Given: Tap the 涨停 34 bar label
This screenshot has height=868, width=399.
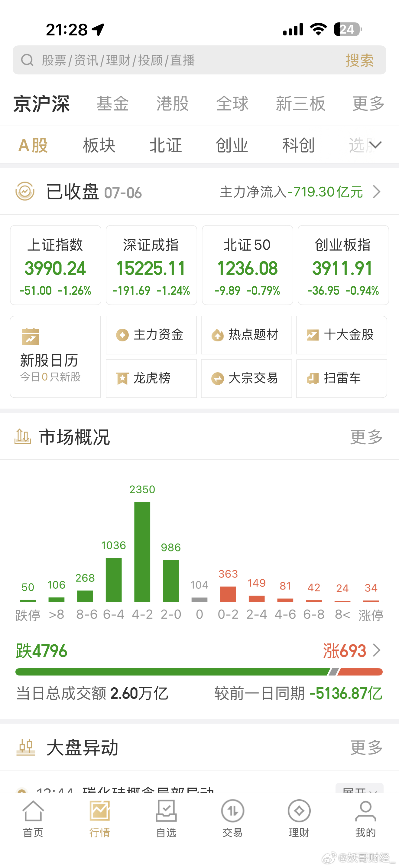Looking at the screenshot, I should tap(371, 588).
